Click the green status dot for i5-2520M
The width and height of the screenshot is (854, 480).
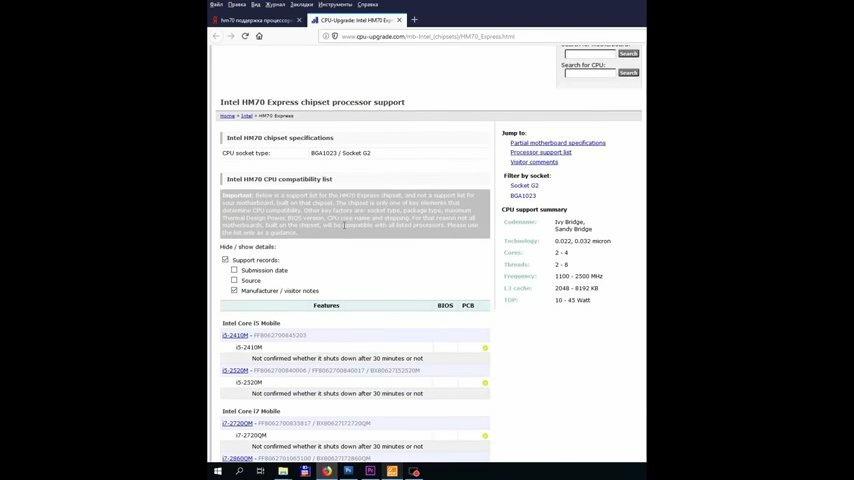point(485,383)
